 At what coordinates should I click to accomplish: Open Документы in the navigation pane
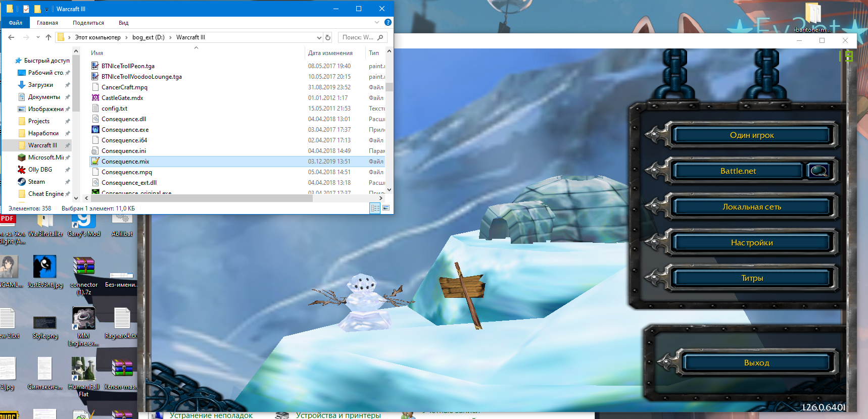pyautogui.click(x=44, y=97)
